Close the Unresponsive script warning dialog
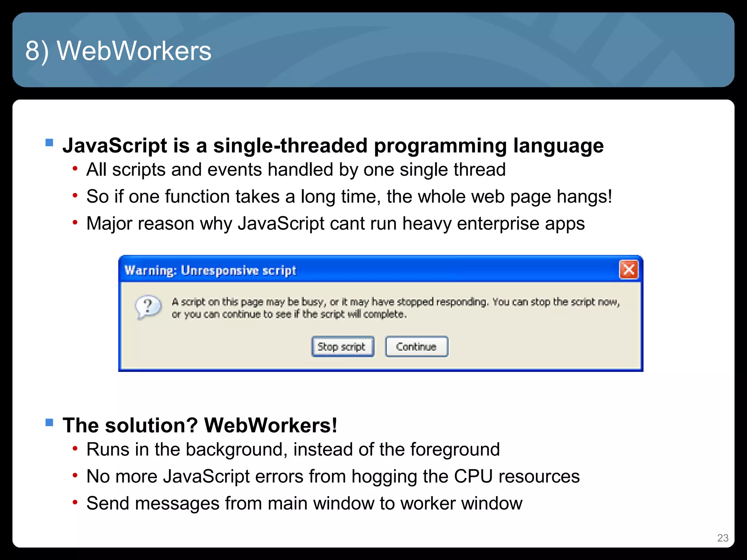The width and height of the screenshot is (747, 560). (x=628, y=270)
